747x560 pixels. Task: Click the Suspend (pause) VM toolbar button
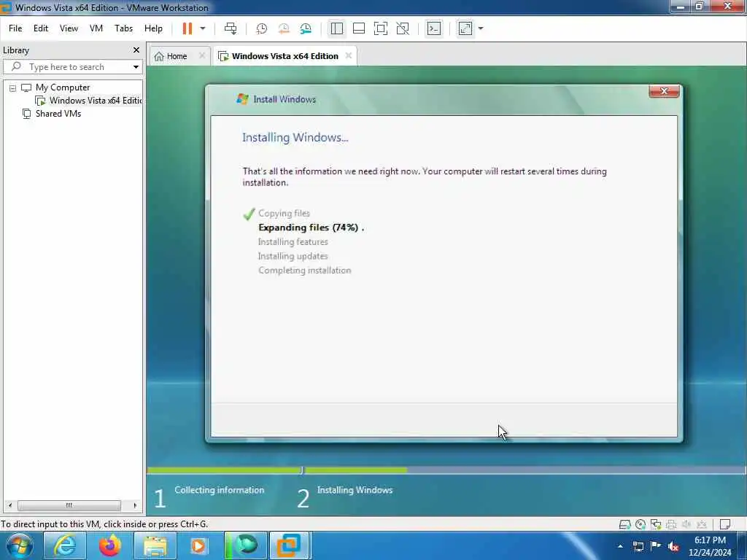point(187,28)
